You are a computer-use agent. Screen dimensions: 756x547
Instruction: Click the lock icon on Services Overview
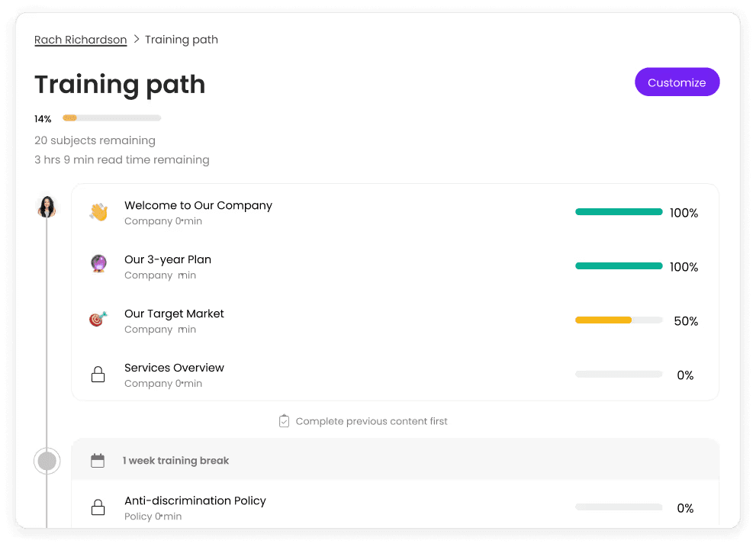coord(98,374)
